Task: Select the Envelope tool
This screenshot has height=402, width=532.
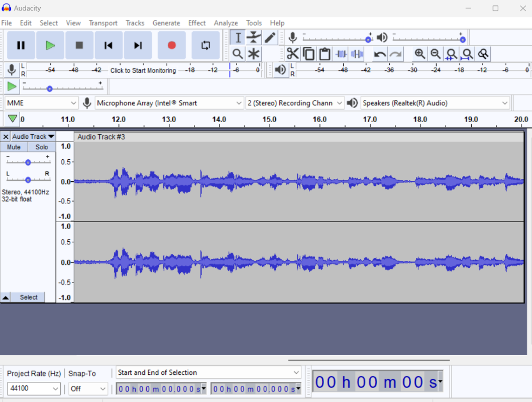Action: (254, 38)
